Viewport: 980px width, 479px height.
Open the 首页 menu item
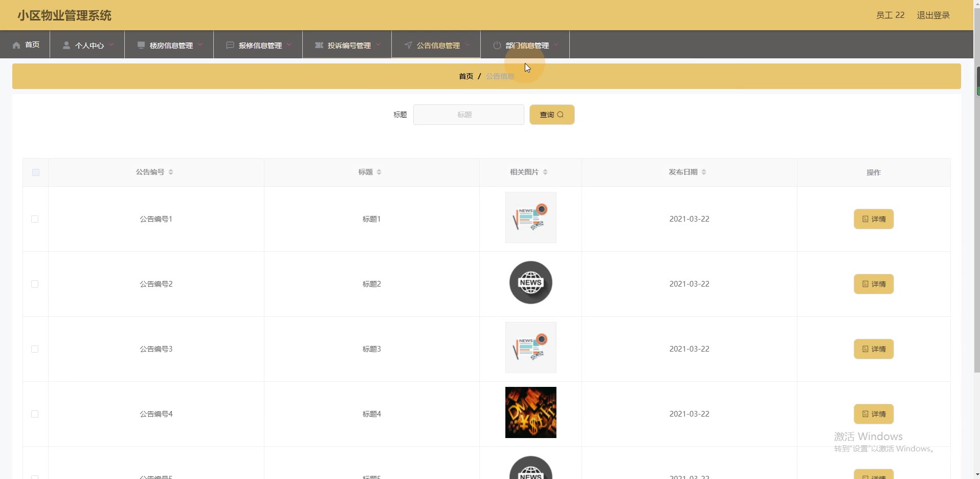26,45
